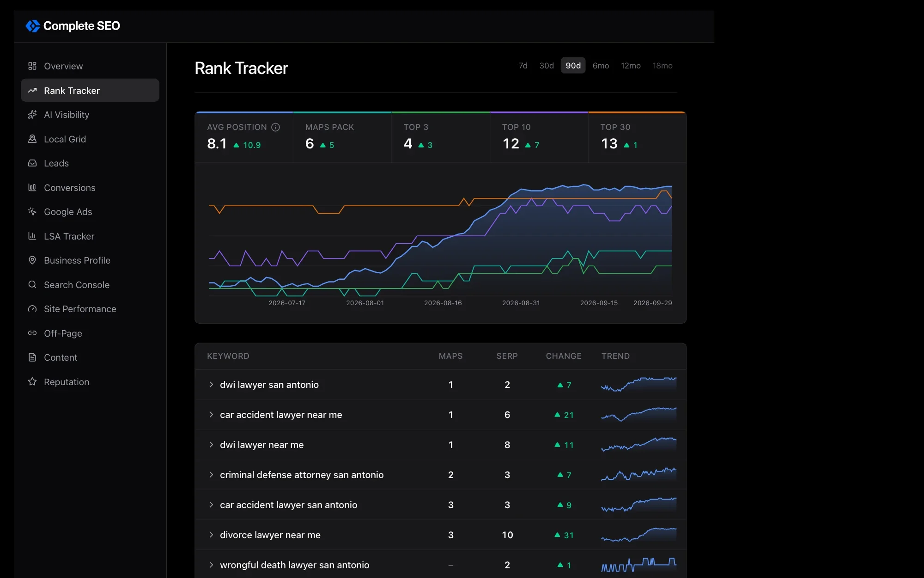Toggle the MAPS PACK metric card

click(342, 137)
